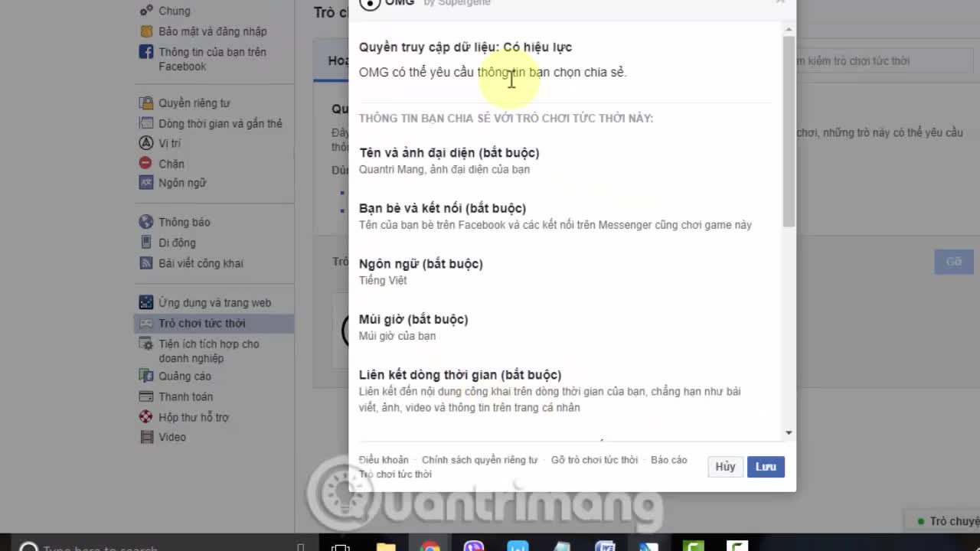The height and width of the screenshot is (551, 980).
Task: Open the Quyền riêng tư label in sidebar
Action: coord(194,103)
